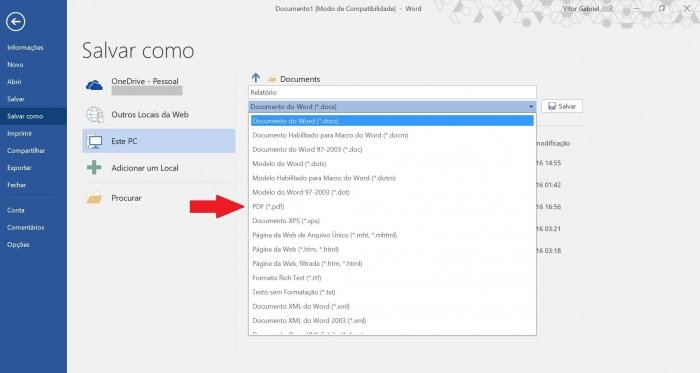Open the help question mark icon
The image size is (700, 373).
(x=612, y=8)
